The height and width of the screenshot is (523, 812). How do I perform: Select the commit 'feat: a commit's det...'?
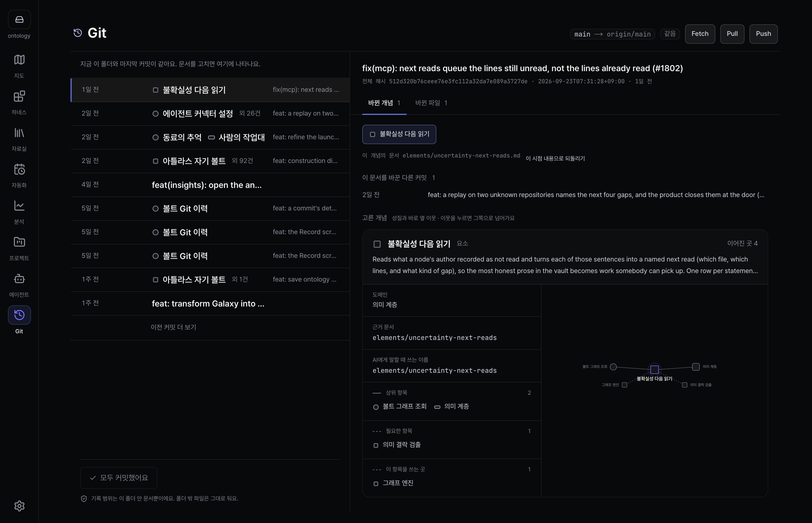point(210,209)
